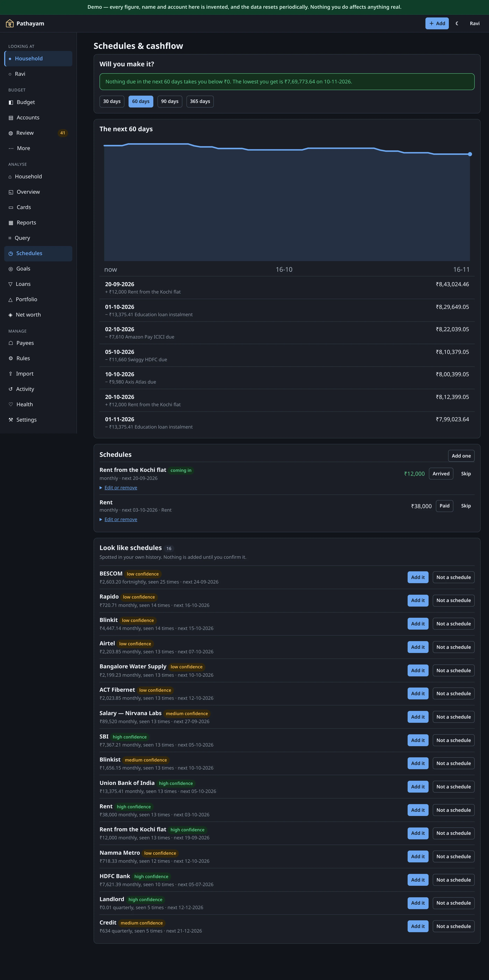Click the 02-10-2026 Amazon Pay ICICI row
Image resolution: width=489 pixels, height=980 pixels.
[287, 333]
